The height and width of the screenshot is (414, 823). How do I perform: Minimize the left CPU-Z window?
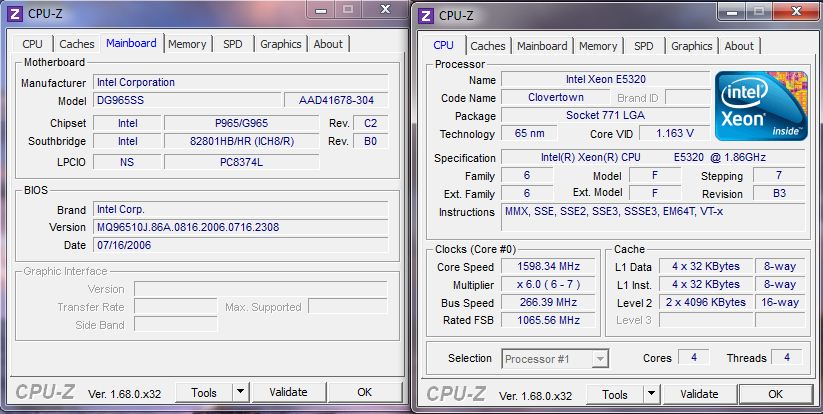pyautogui.click(x=322, y=9)
